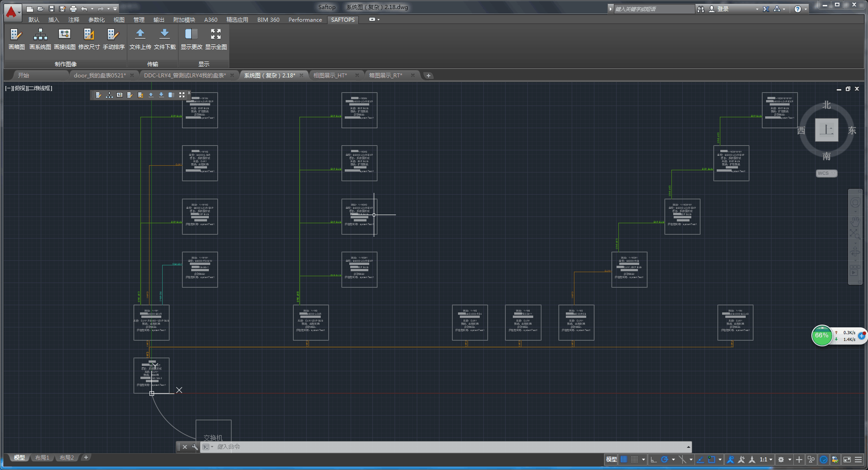868x470 pixels.
Task: Click the 画箱图 draw box diagram icon
Action: coord(16,38)
